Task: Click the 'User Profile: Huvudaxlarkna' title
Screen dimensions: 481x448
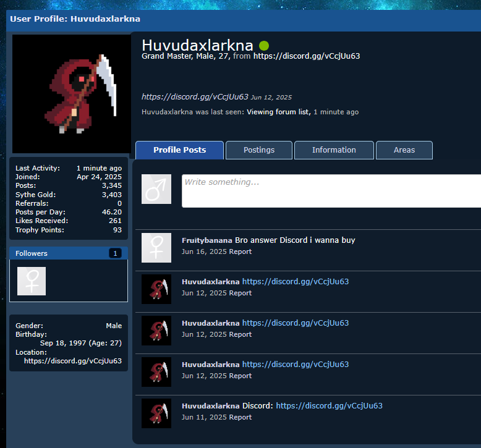Action: click(75, 19)
